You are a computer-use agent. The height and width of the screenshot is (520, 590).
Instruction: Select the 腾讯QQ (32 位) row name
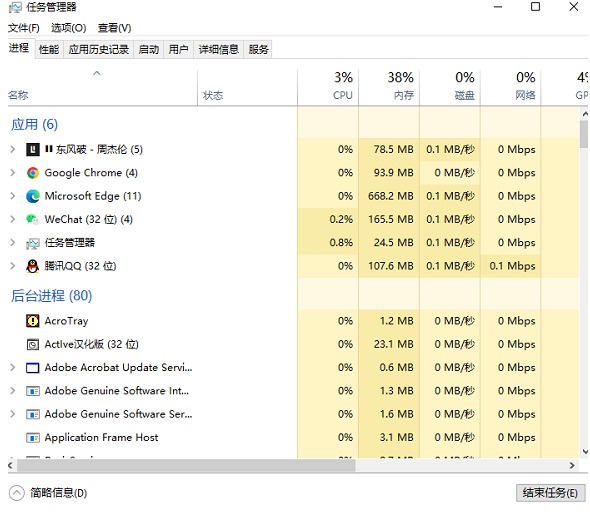coord(80,266)
